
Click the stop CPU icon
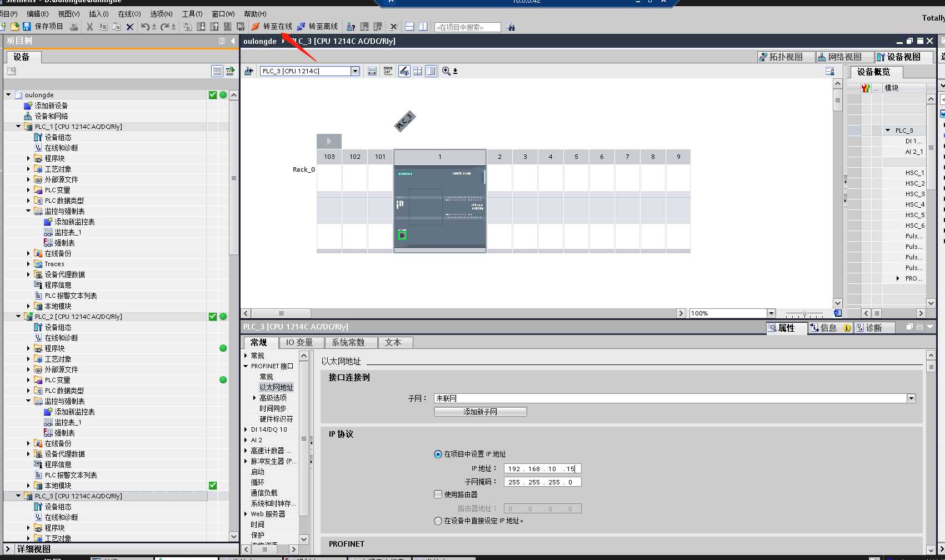coord(378,27)
